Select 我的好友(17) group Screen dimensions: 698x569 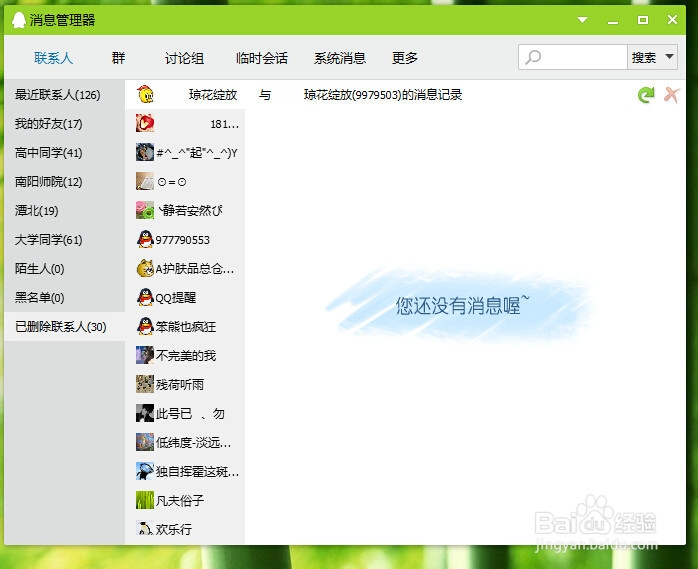point(65,124)
